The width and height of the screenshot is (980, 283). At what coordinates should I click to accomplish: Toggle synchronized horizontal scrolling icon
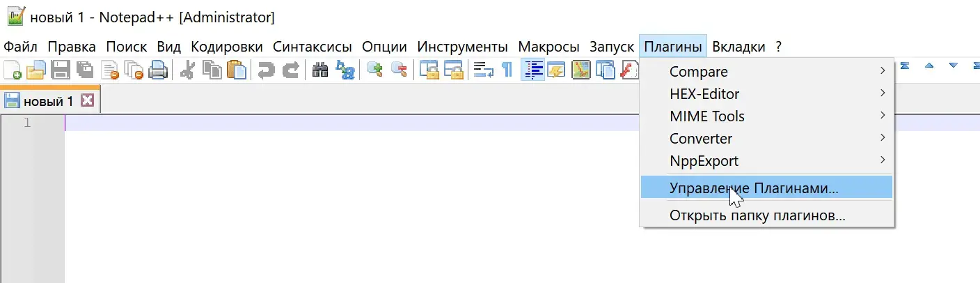454,69
